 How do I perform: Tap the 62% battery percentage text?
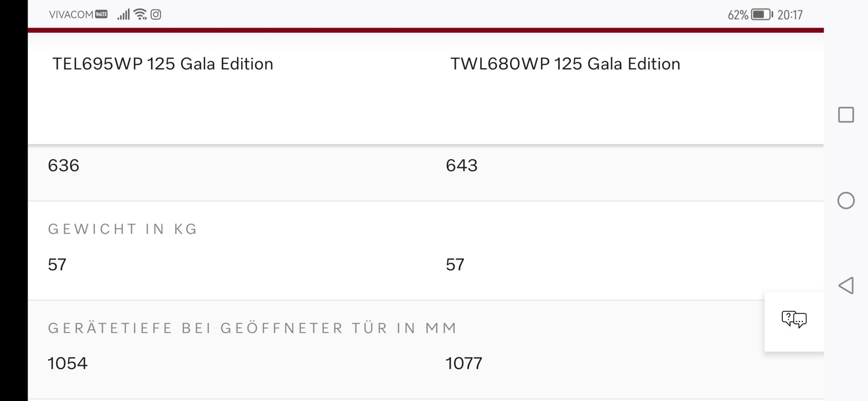(x=737, y=15)
